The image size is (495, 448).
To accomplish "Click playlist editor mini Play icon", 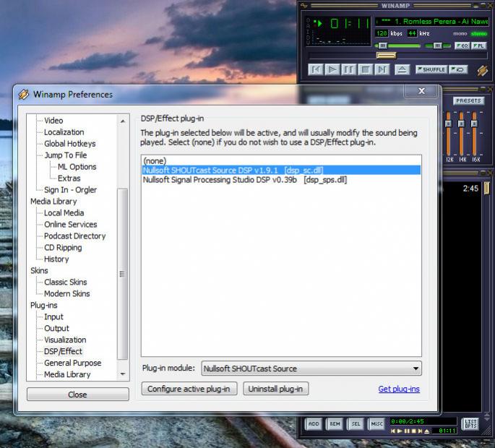I will [x=400, y=431].
